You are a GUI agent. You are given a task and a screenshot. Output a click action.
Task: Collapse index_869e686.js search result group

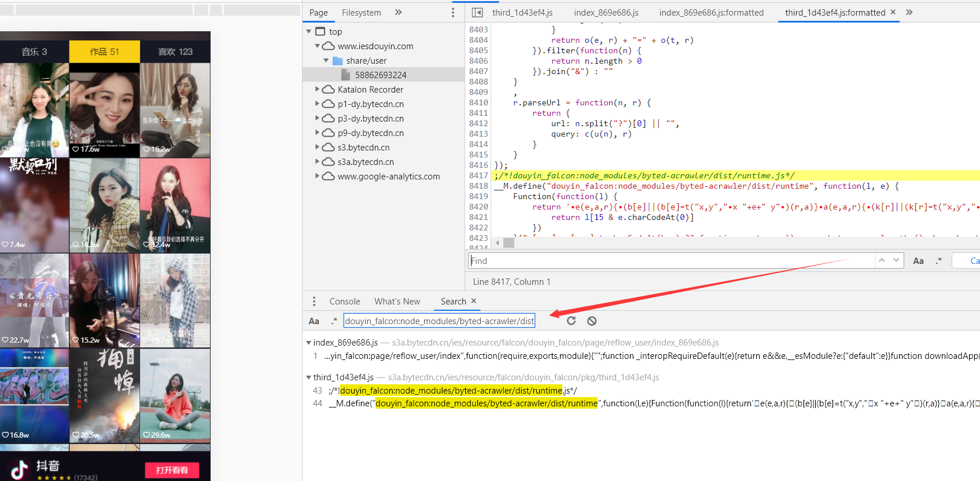coord(308,343)
